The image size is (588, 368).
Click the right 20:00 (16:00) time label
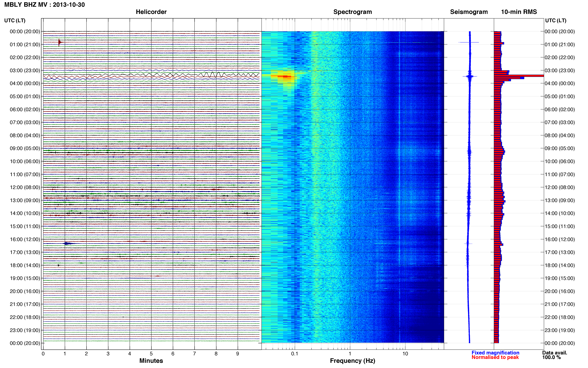[x=560, y=291]
